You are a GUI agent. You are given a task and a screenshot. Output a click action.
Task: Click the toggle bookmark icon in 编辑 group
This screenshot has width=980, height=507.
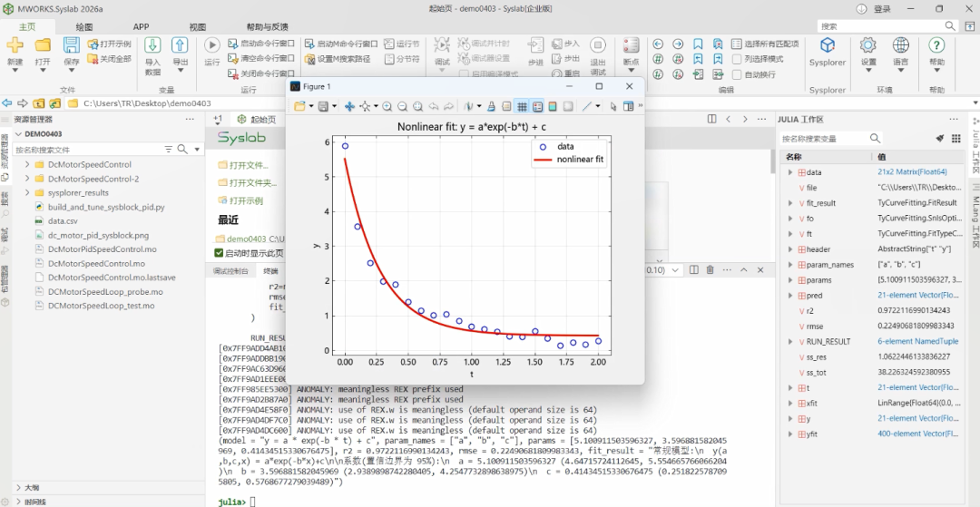click(x=698, y=44)
